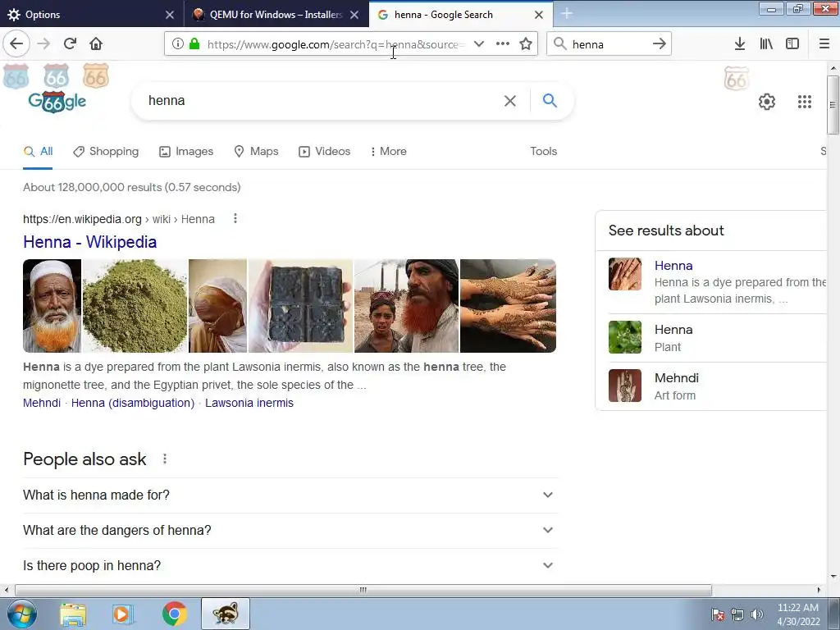
Task: Switch to Videos results
Action: point(325,152)
